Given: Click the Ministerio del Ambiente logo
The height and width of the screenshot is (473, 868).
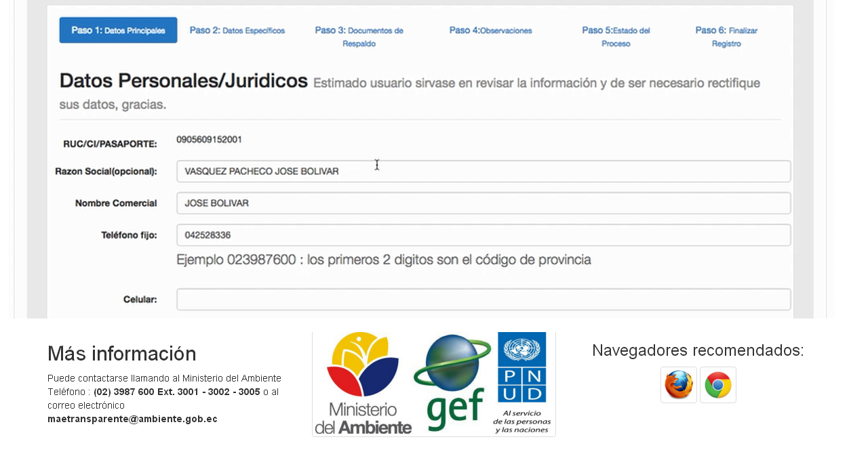Looking at the screenshot, I should (x=363, y=384).
